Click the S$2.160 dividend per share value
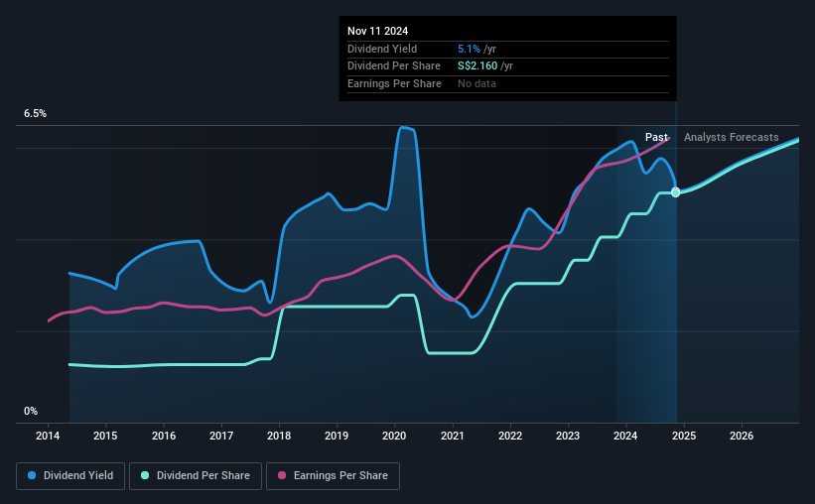The width and height of the screenshot is (815, 504). (477, 66)
